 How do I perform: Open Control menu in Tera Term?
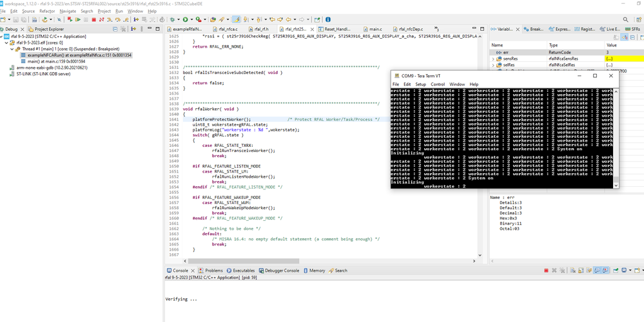point(438,84)
